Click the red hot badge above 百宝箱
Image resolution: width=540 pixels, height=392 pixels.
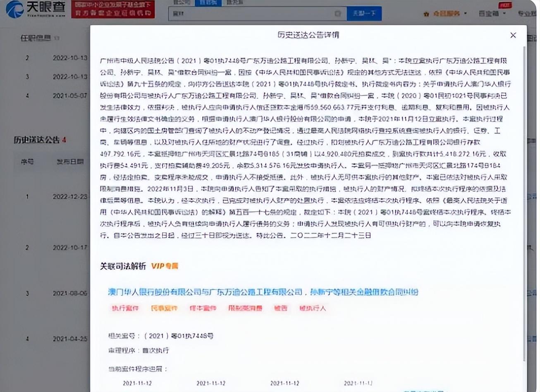pos(504,5)
